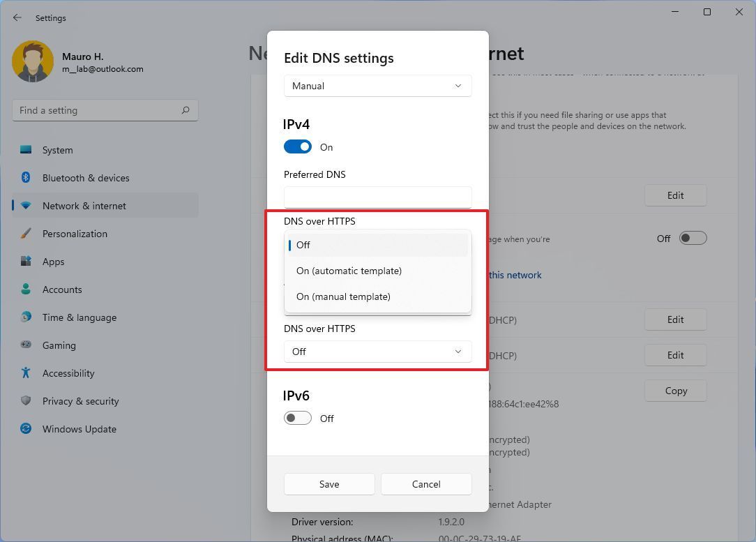756x542 pixels.
Task: Open the Apps section in sidebar
Action: 52,262
